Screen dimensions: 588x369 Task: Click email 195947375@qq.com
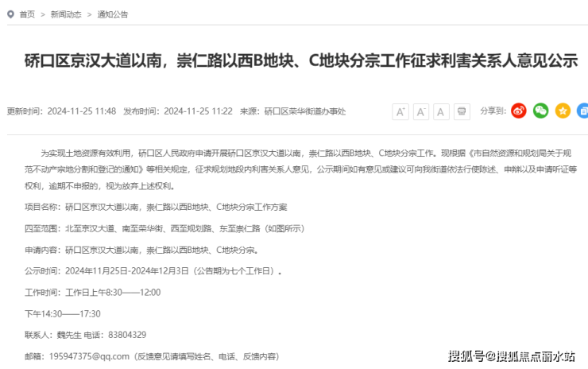pyautogui.click(x=89, y=356)
